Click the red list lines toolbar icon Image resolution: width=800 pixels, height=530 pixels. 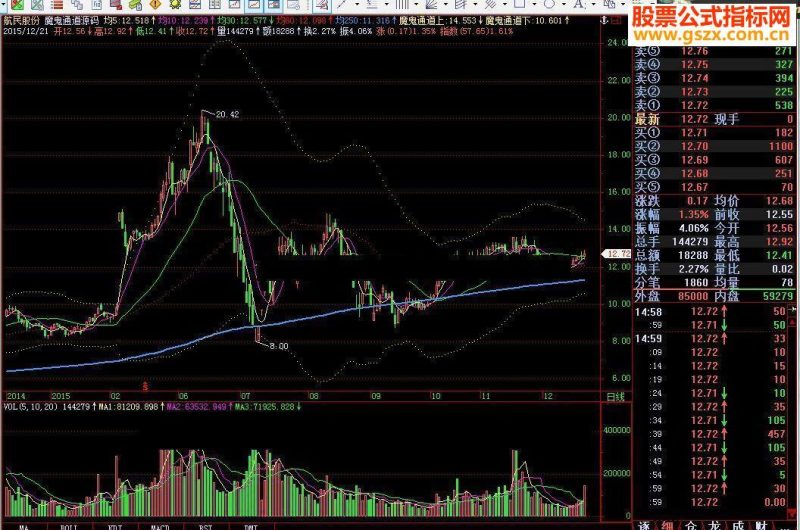[57, 5]
